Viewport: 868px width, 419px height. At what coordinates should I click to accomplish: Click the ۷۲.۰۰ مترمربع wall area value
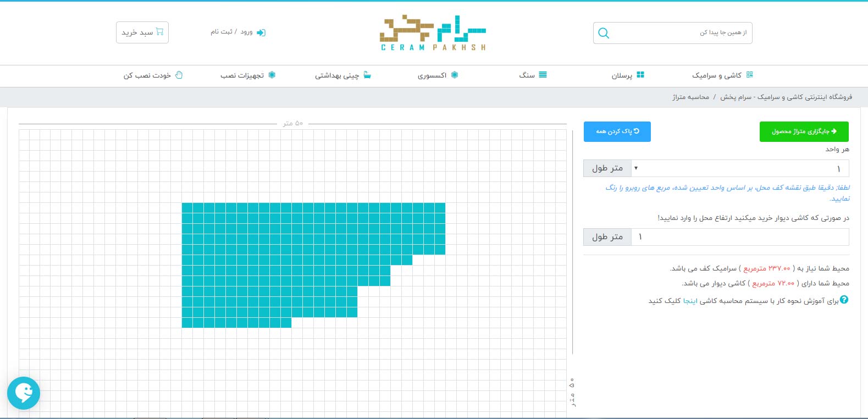[773, 283]
